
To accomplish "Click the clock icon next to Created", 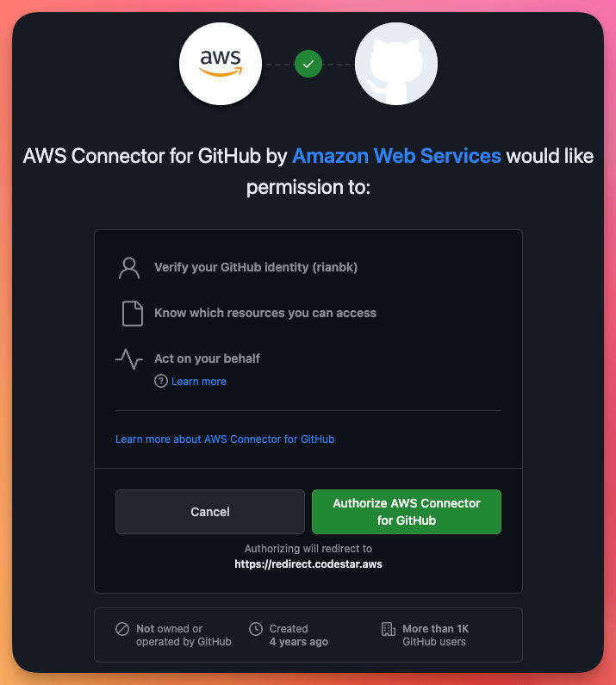I will pos(256,629).
